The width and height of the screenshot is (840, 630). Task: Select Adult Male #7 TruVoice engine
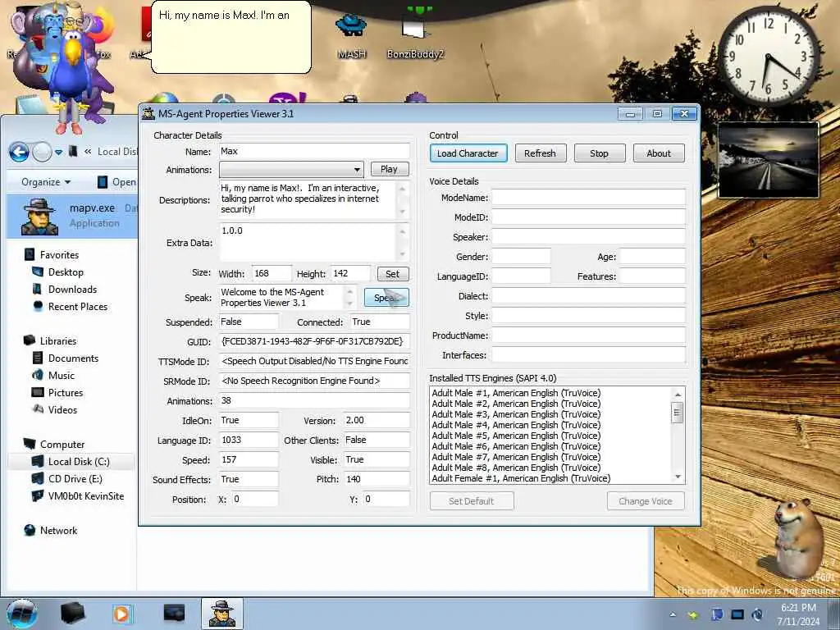click(x=516, y=457)
